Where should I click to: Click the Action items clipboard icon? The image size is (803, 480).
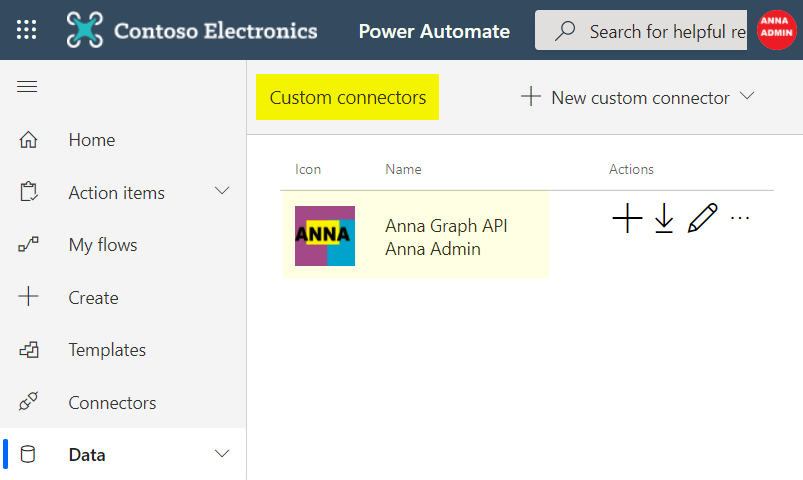pyautogui.click(x=28, y=192)
